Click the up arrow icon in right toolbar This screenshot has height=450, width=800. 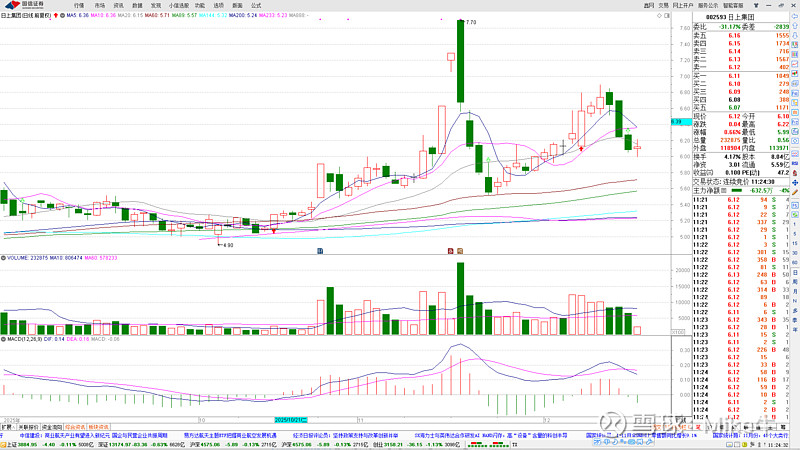pyautogui.click(x=795, y=26)
